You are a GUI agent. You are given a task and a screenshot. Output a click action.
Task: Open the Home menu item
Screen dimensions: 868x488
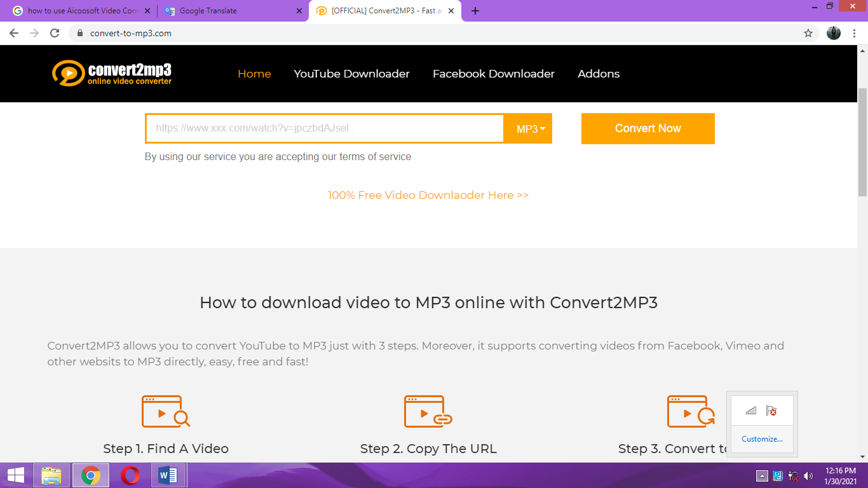click(254, 74)
